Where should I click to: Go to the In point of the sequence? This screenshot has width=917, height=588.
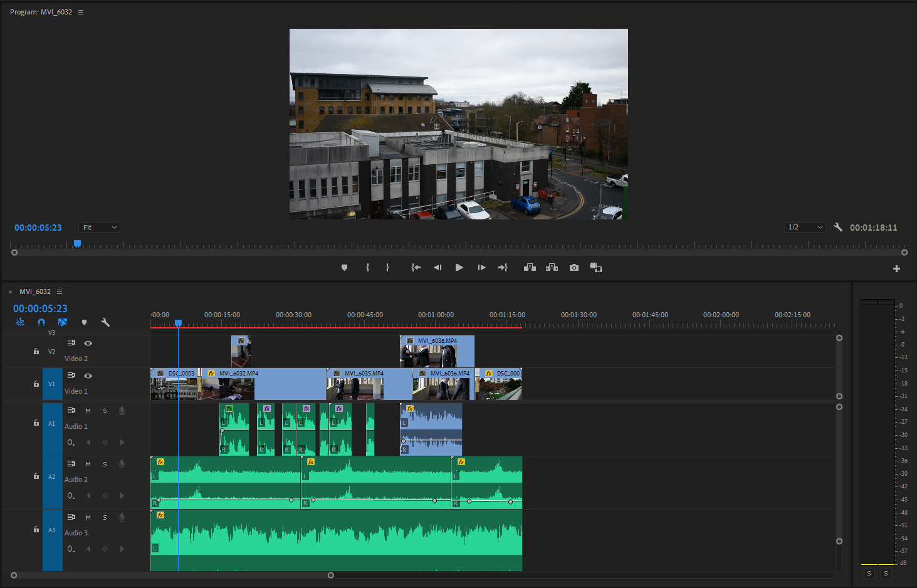(x=416, y=268)
